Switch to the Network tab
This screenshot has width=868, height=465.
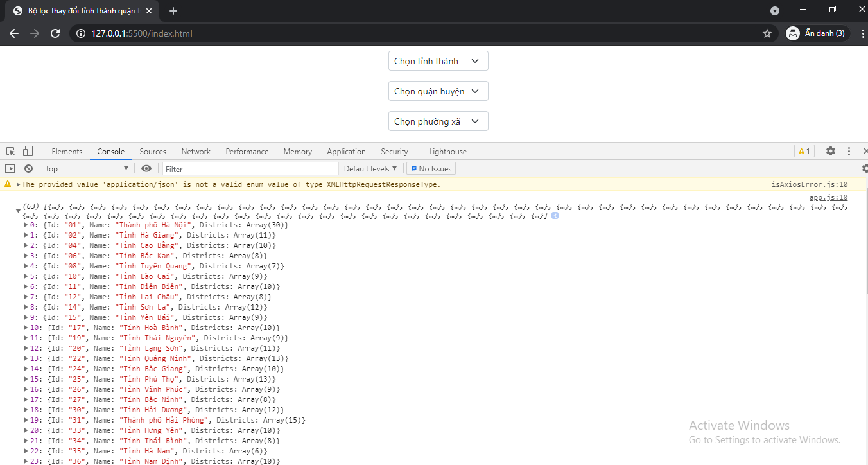tap(196, 151)
